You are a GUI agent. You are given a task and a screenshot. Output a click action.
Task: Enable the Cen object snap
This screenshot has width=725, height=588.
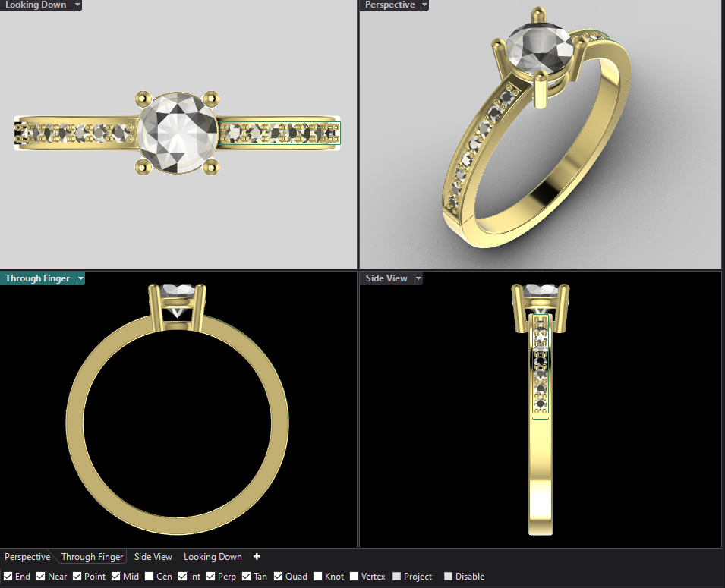[150, 577]
